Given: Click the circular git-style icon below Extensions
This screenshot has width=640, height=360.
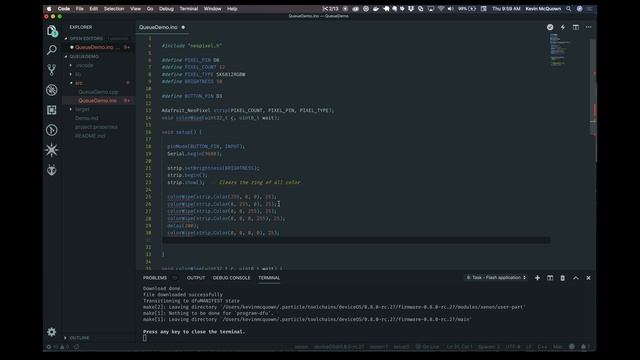Looking at the screenshot, I should 51,130.
